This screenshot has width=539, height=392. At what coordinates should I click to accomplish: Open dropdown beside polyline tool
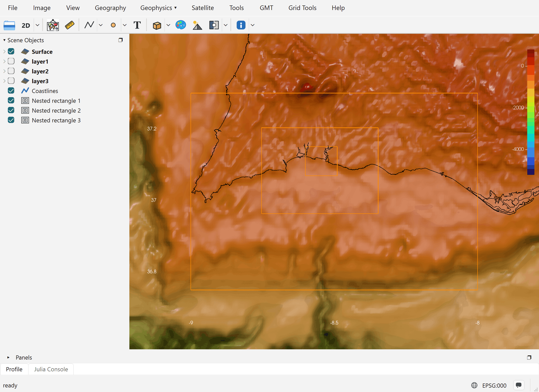click(x=101, y=25)
